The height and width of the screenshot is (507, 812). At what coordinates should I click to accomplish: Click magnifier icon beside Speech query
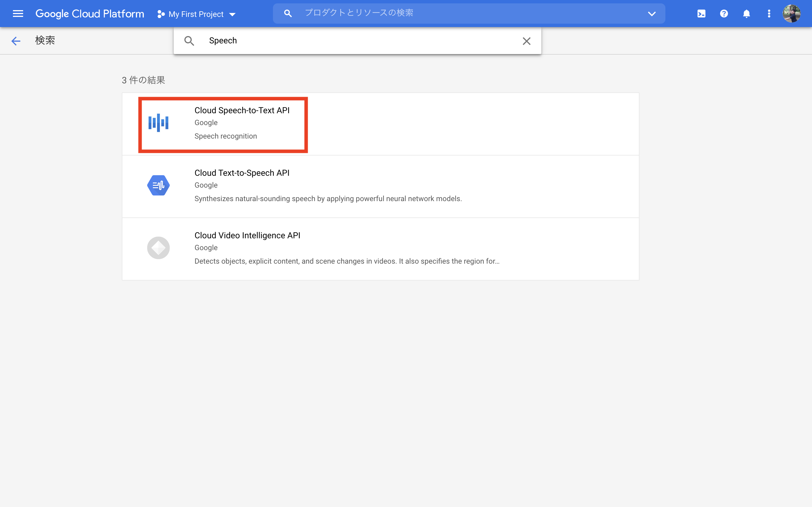coord(189,41)
